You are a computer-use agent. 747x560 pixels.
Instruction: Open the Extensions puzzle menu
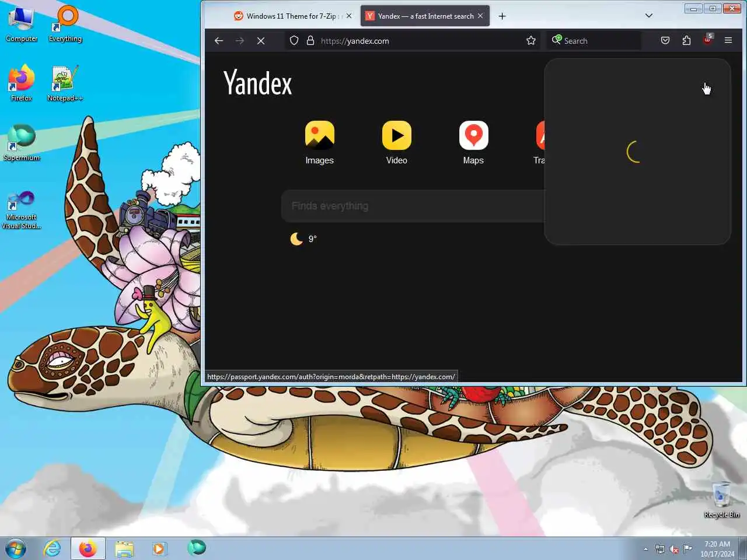point(686,41)
